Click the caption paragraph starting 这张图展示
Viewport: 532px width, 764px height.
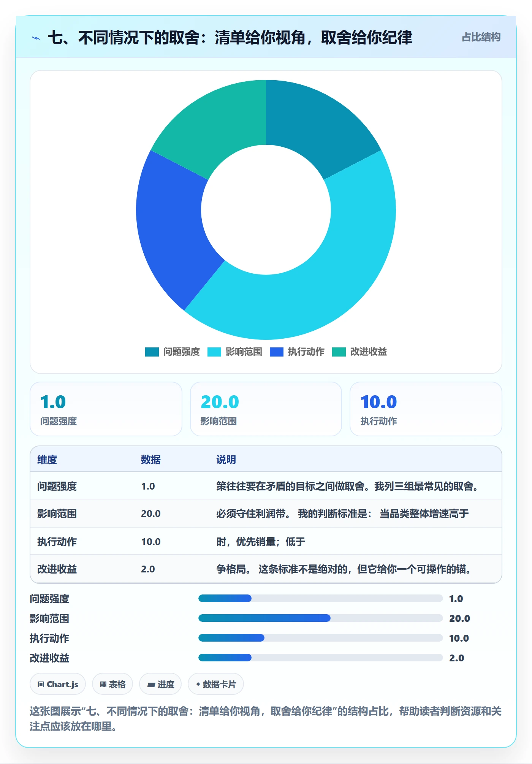[x=266, y=718]
